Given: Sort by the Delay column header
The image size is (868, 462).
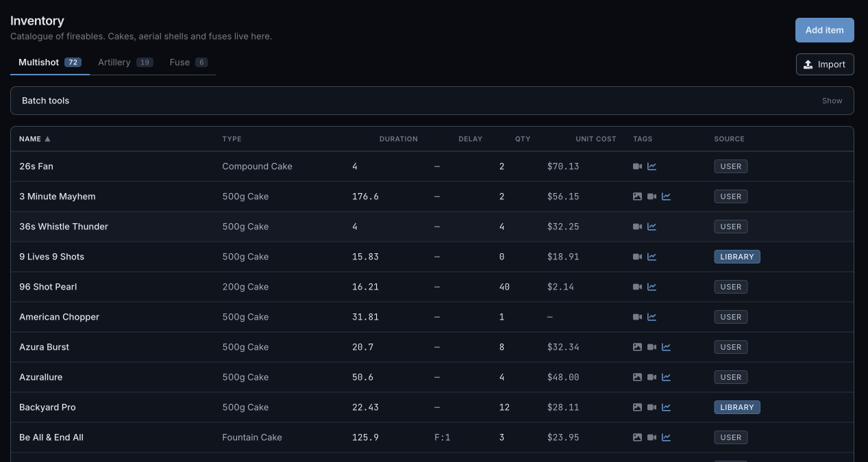Looking at the screenshot, I should click(471, 139).
